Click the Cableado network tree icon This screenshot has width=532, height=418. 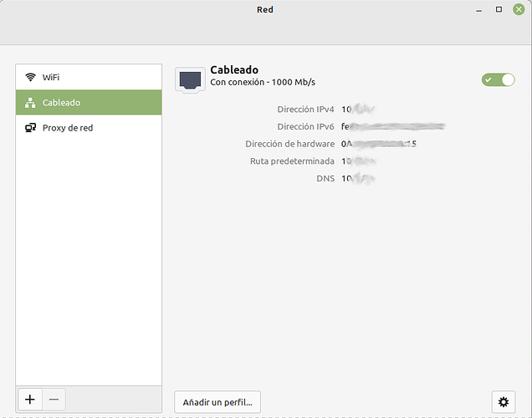point(30,102)
